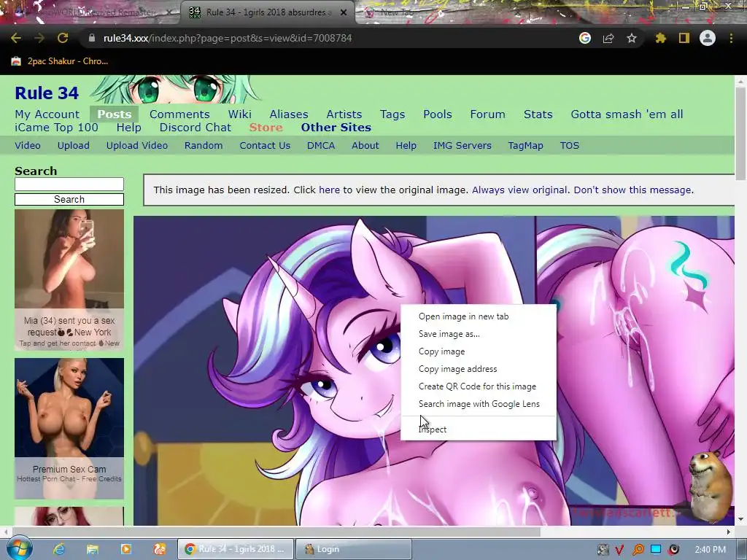This screenshot has height=560, width=747.
Task: Open the Extensions puzzle icon
Action: [661, 38]
